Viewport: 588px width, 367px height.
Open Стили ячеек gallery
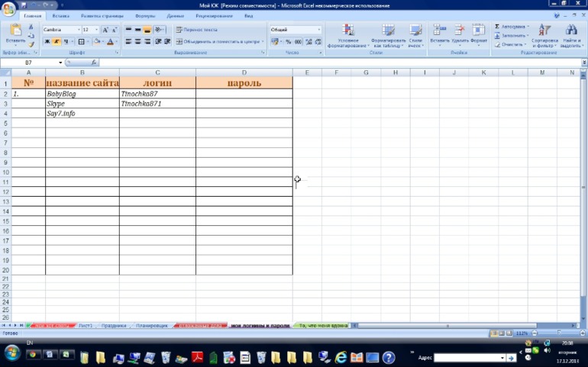click(x=415, y=36)
